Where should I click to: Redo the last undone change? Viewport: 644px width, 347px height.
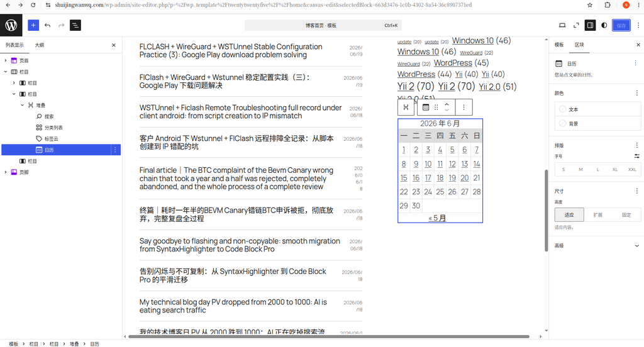pos(61,25)
